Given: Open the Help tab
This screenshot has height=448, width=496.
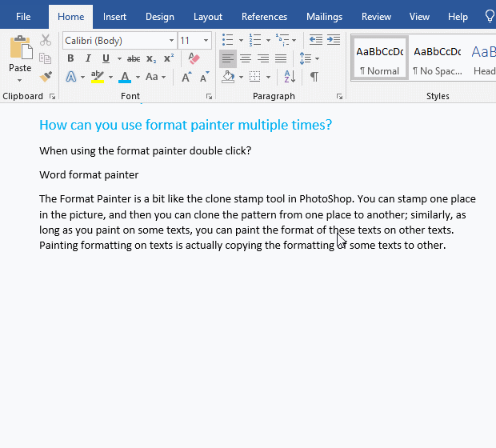Looking at the screenshot, I should point(458,17).
